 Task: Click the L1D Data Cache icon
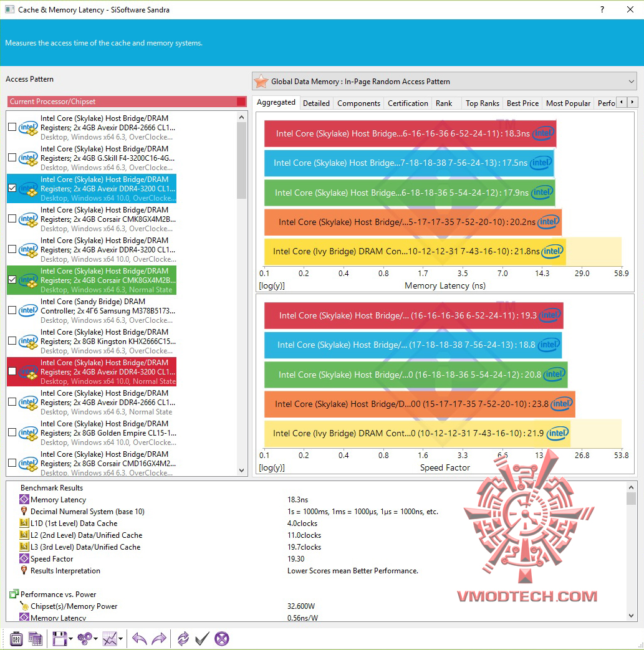pos(24,523)
